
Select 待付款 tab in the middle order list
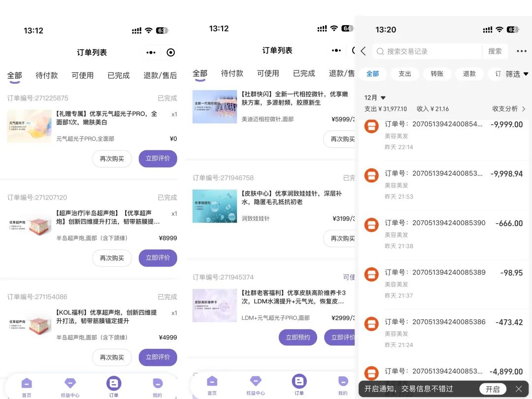click(232, 73)
